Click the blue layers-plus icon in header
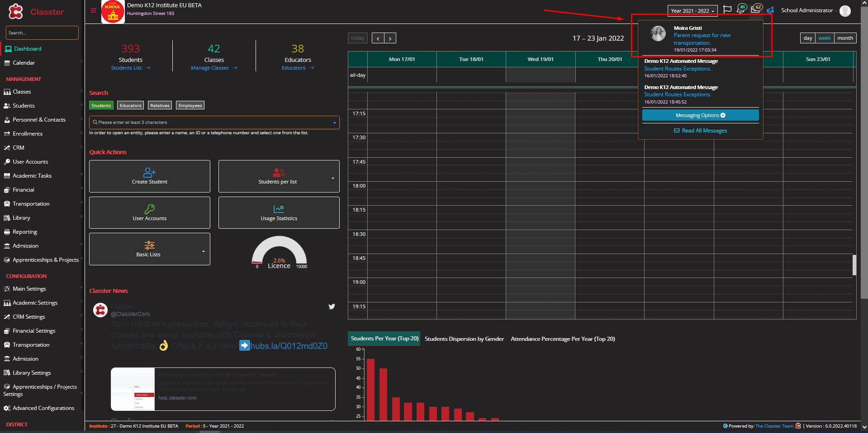The width and height of the screenshot is (868, 433). coord(770,10)
